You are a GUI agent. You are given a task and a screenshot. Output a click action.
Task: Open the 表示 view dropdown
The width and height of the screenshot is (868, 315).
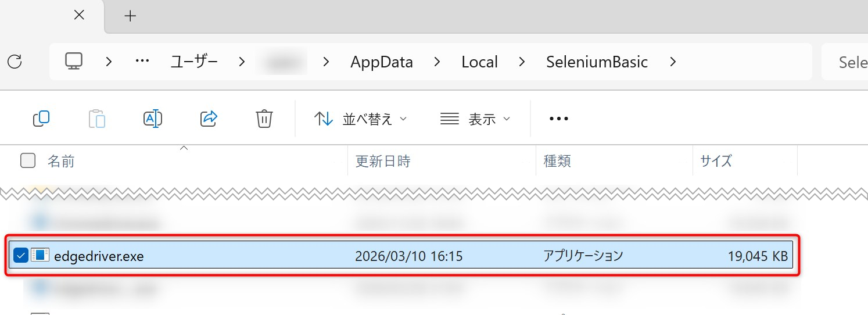click(475, 119)
